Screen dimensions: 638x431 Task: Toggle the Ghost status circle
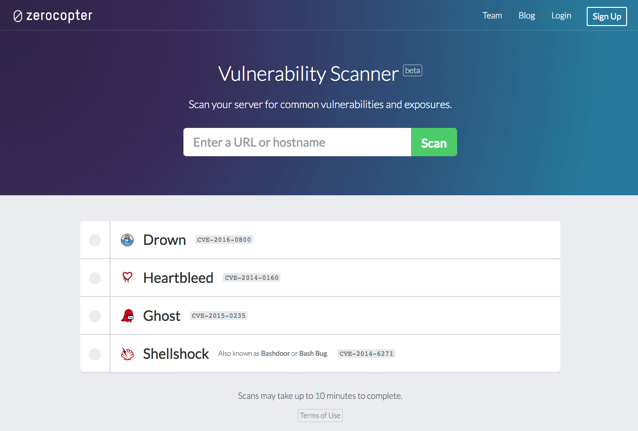95,316
